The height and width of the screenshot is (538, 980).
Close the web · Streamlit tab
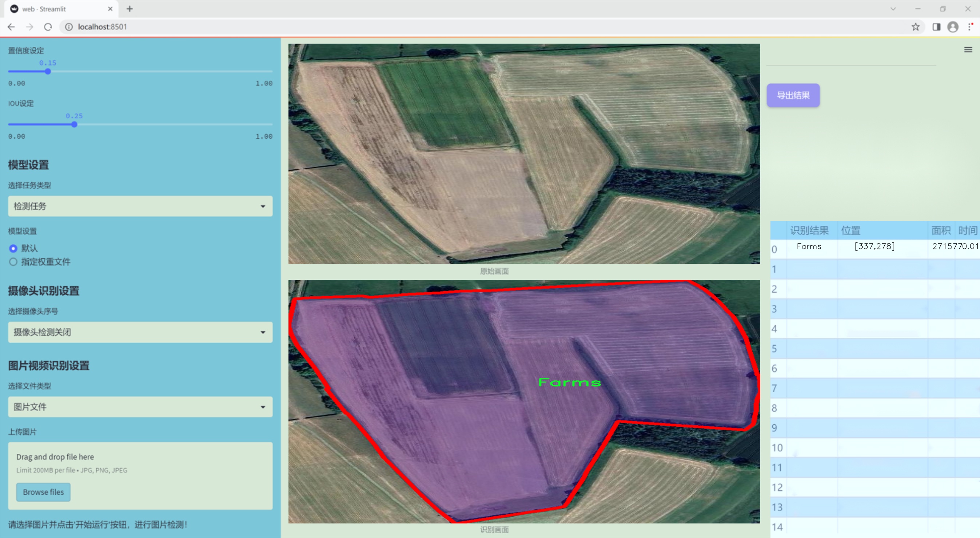click(x=110, y=9)
